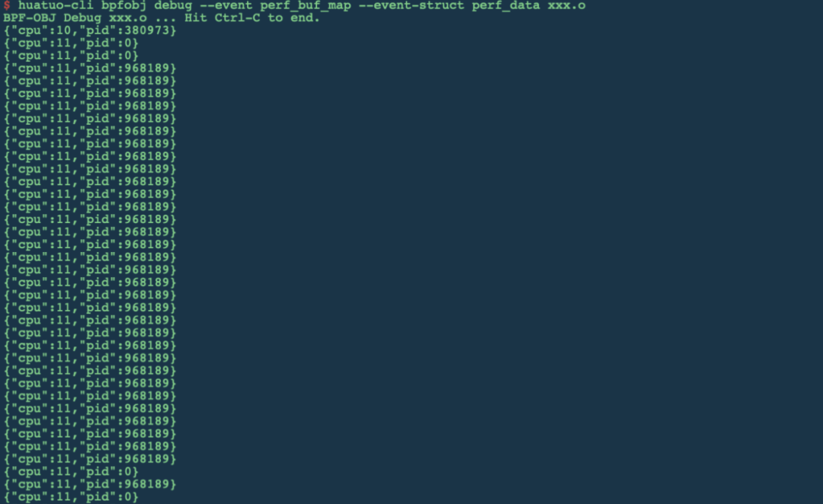Click the last pid 968189 output line
Viewport: 823px width, 504px height.
[x=90, y=484]
